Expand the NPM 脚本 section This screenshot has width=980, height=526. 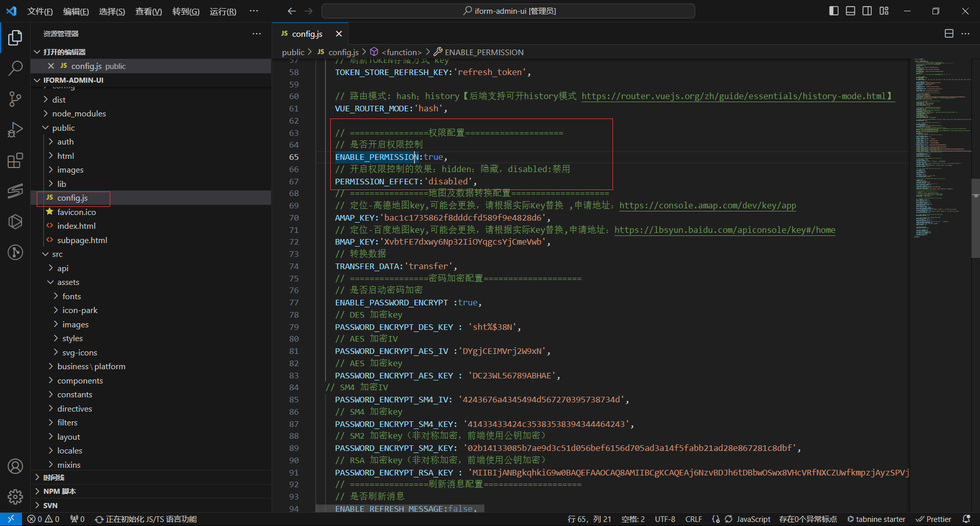tap(59, 491)
